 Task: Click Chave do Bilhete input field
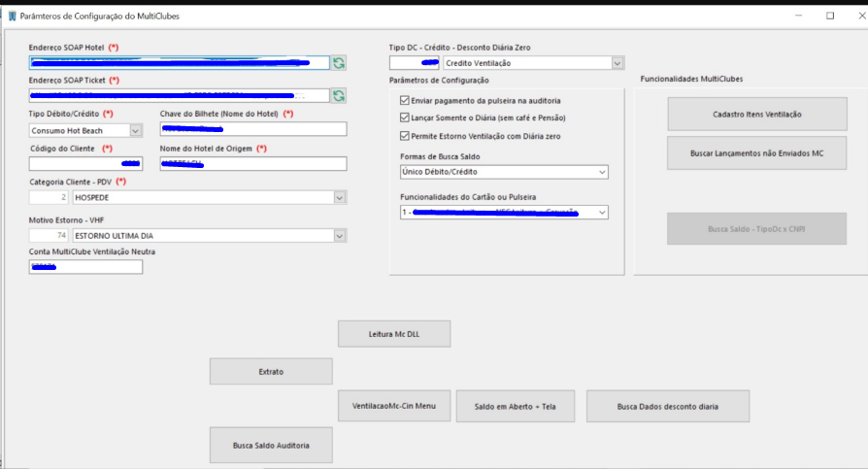point(253,129)
